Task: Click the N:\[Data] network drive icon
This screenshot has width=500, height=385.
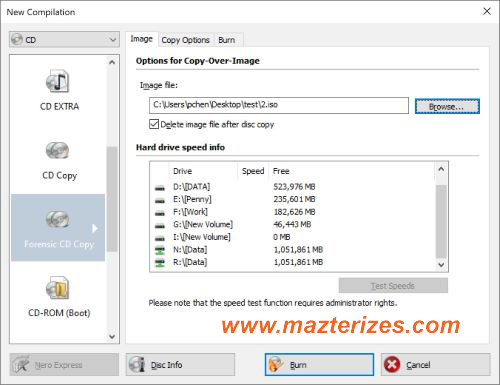Action: coord(160,250)
